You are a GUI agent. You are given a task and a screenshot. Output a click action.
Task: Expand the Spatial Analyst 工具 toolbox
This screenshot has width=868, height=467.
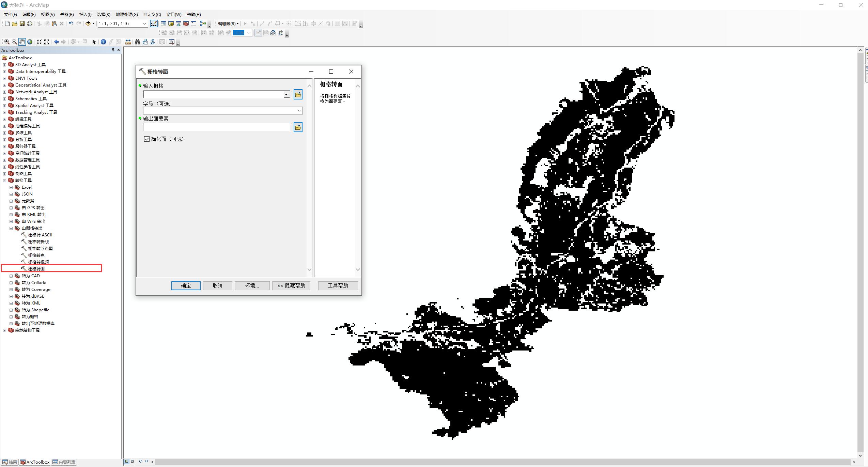[4, 106]
